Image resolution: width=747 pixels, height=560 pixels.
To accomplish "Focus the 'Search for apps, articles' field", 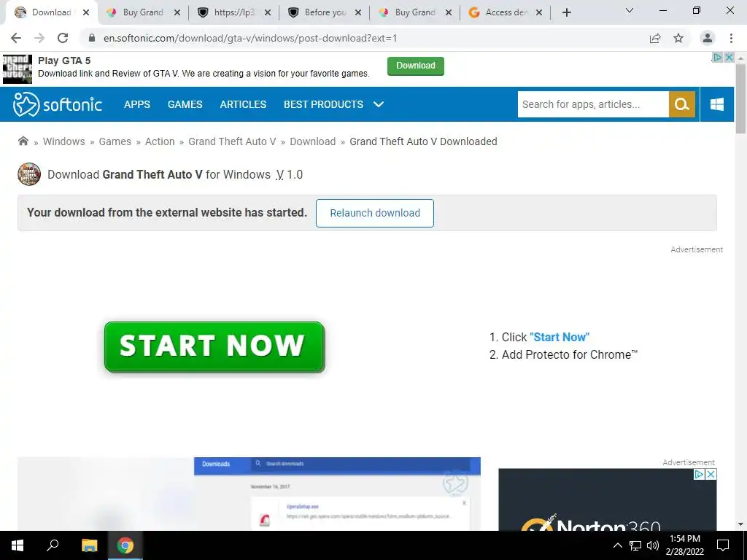I will [x=593, y=104].
